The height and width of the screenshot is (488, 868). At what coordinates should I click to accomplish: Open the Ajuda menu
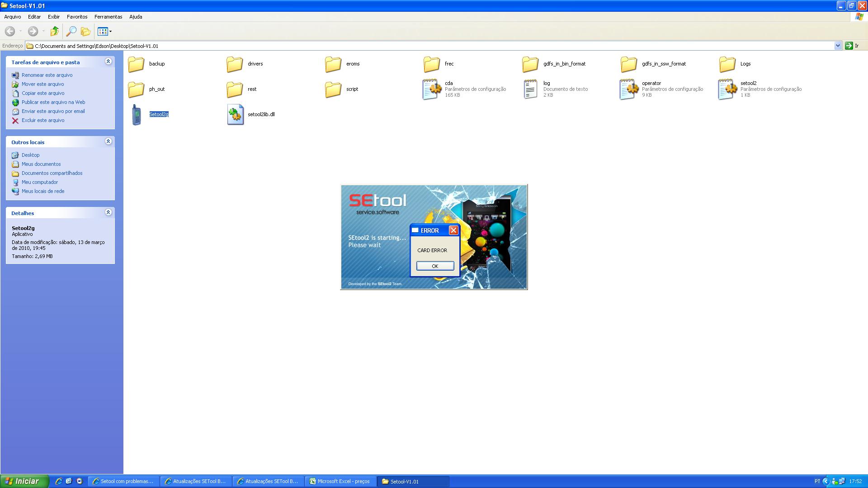pos(136,17)
